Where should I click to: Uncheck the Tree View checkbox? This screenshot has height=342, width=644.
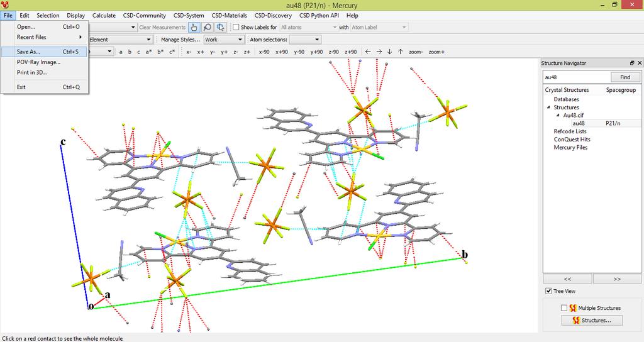(x=548, y=291)
